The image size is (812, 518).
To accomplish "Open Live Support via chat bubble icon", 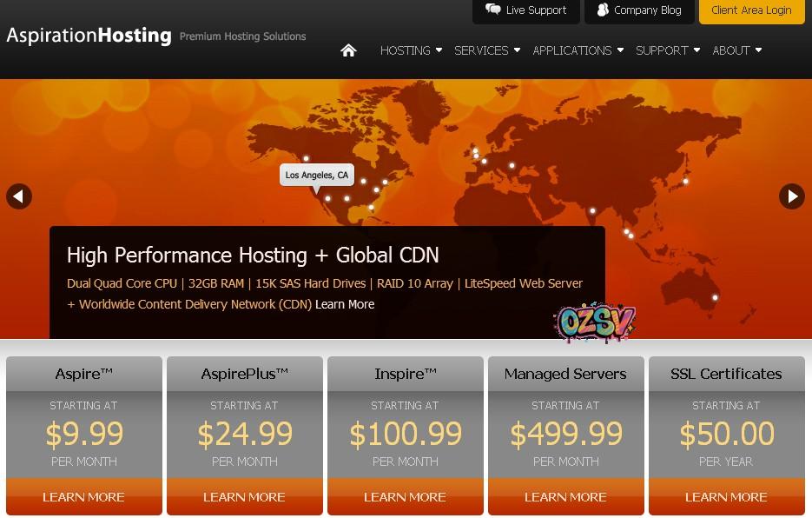I will [x=494, y=10].
